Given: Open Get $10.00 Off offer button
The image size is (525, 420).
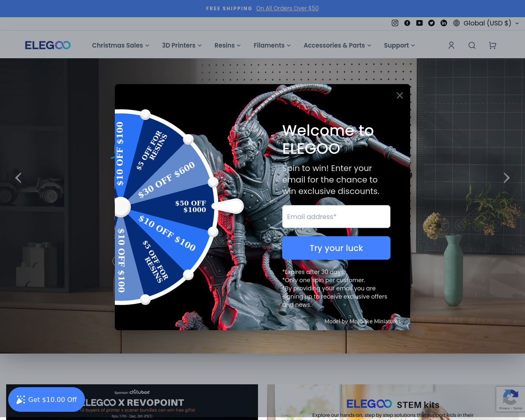Looking at the screenshot, I should click(46, 399).
